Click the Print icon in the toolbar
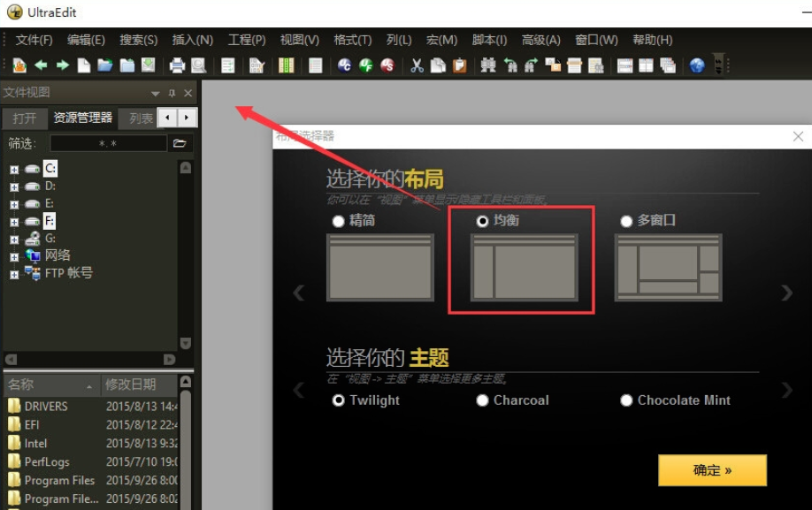 tap(177, 65)
